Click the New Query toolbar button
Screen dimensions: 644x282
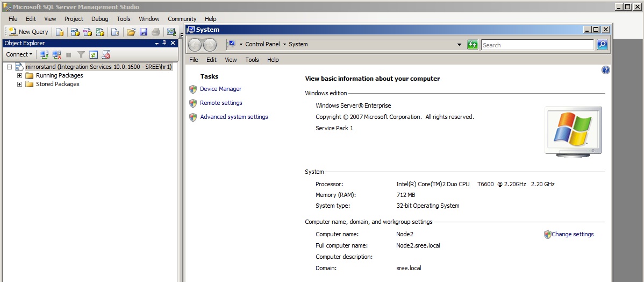29,32
